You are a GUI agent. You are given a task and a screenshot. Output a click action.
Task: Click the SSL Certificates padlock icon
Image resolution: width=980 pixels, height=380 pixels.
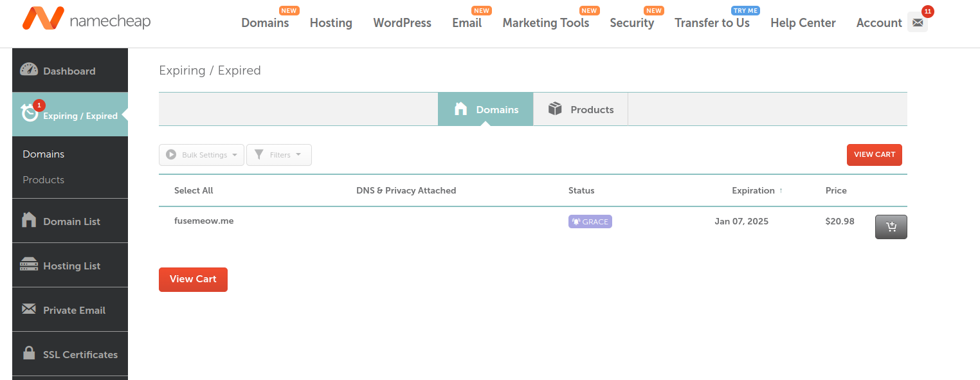tap(29, 354)
